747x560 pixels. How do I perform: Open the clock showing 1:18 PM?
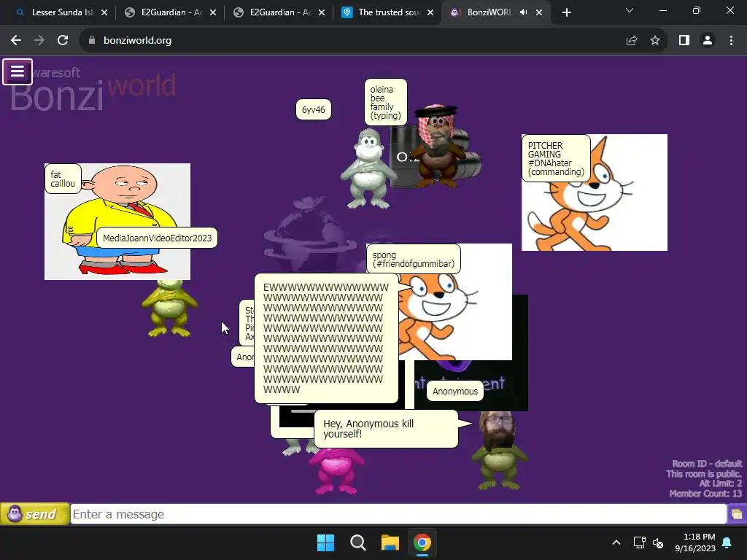click(695, 542)
